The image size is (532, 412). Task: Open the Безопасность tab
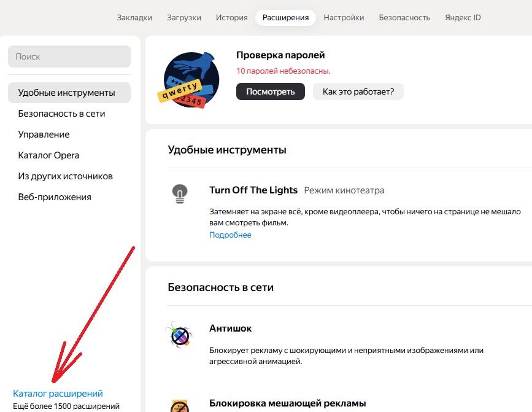coord(404,17)
